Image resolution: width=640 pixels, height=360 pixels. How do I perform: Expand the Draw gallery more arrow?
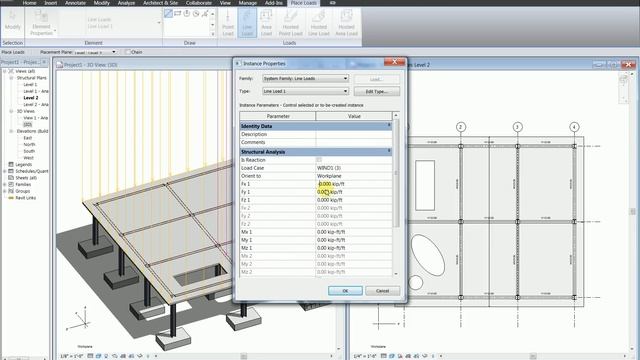[x=213, y=34]
